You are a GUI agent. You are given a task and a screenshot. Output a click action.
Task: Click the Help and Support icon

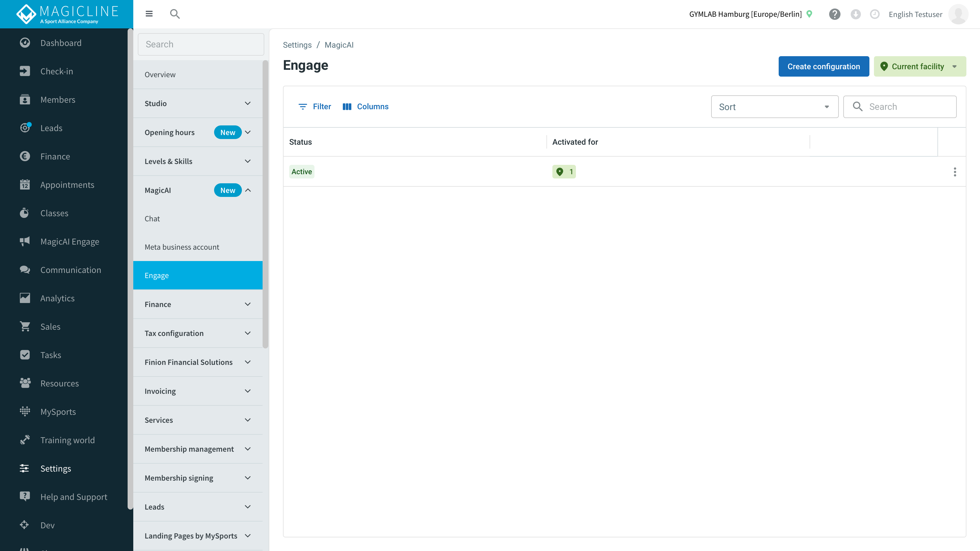click(x=25, y=497)
